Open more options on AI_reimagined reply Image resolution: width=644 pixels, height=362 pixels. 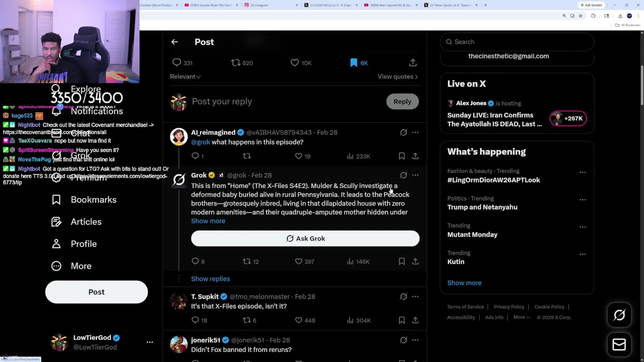(x=415, y=132)
